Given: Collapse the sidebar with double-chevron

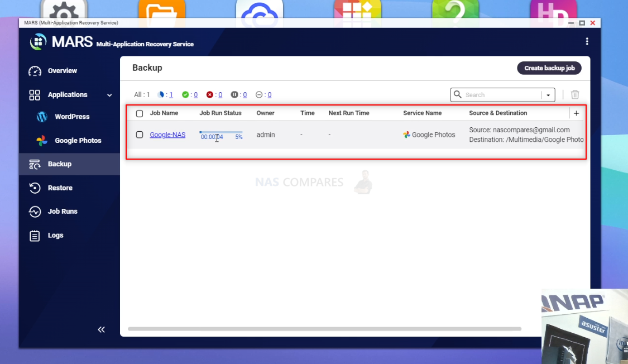Looking at the screenshot, I should coord(102,329).
